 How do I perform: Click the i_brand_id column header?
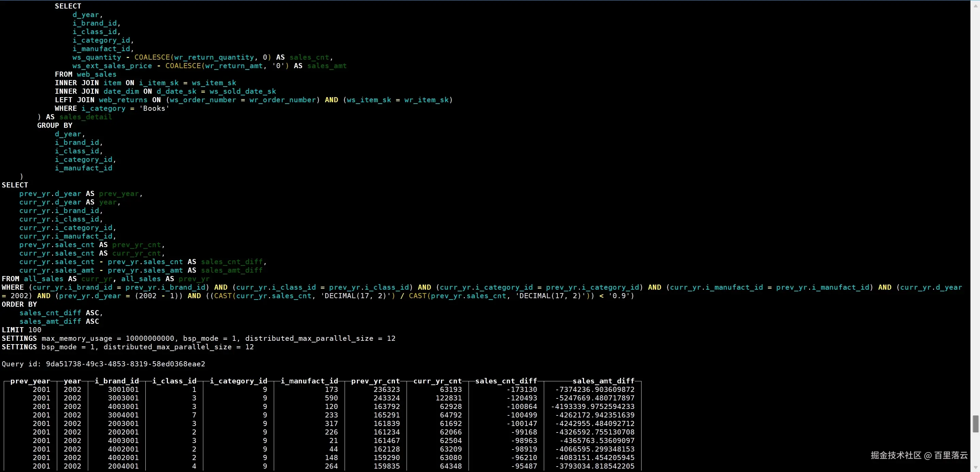point(117,381)
